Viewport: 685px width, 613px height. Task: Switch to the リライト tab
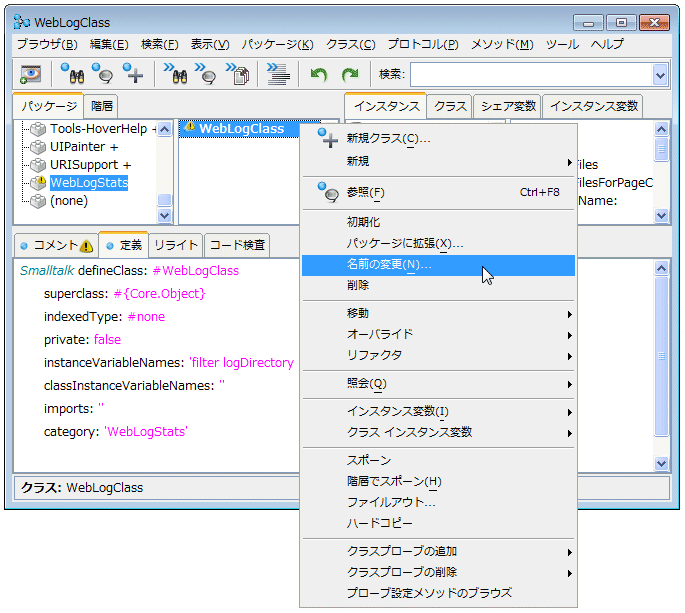click(176, 245)
